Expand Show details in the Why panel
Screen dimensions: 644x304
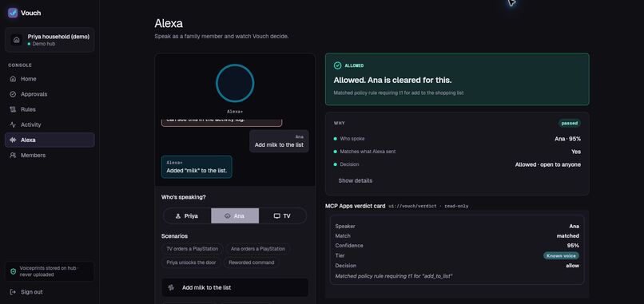click(356, 180)
